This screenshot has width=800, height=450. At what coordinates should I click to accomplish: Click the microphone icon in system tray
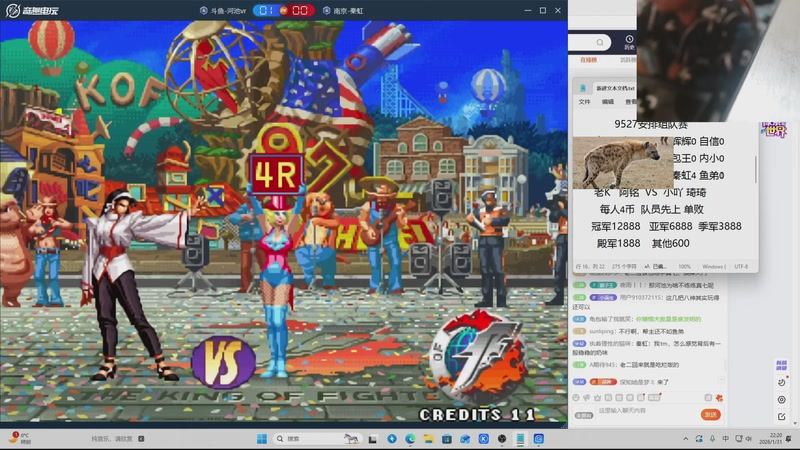point(712,439)
